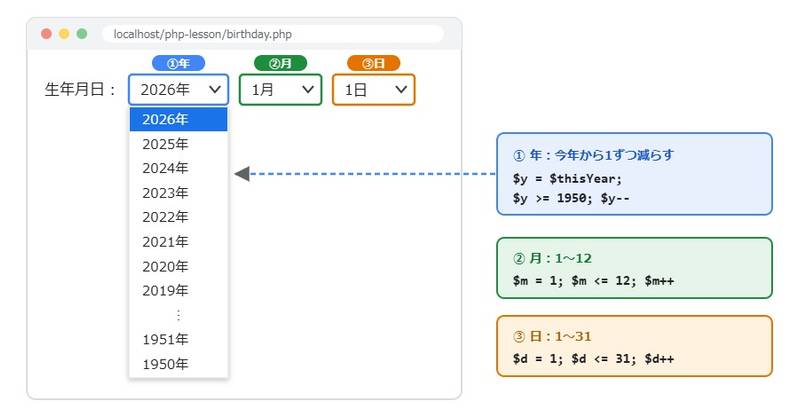The height and width of the screenshot is (417, 799).
Task: Click the heading ② 月：1～12
Action: (x=552, y=258)
